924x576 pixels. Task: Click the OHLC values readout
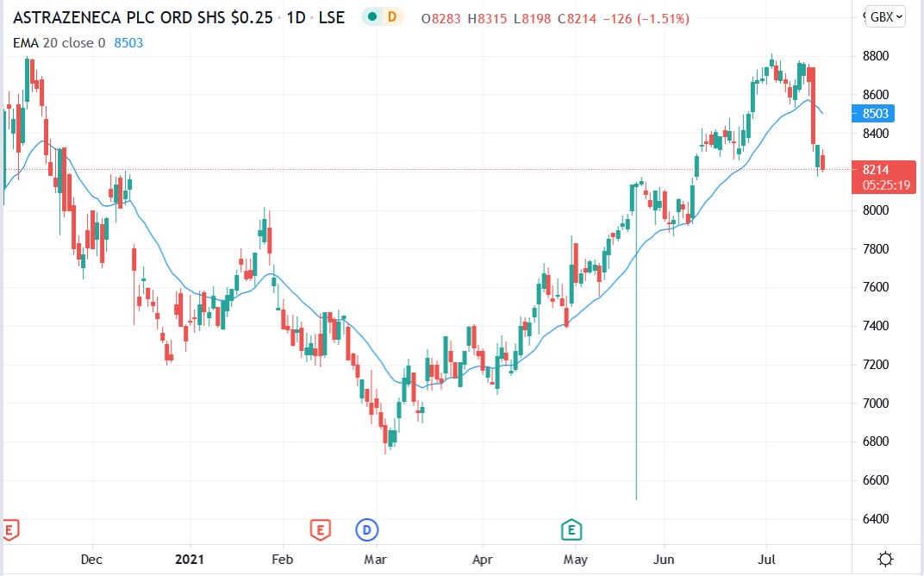pos(556,17)
